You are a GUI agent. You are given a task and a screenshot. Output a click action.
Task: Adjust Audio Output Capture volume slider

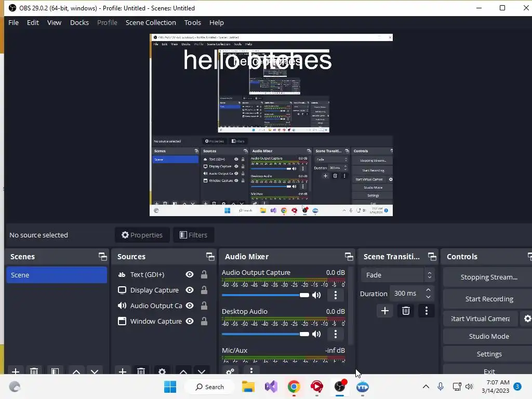[x=265, y=295]
